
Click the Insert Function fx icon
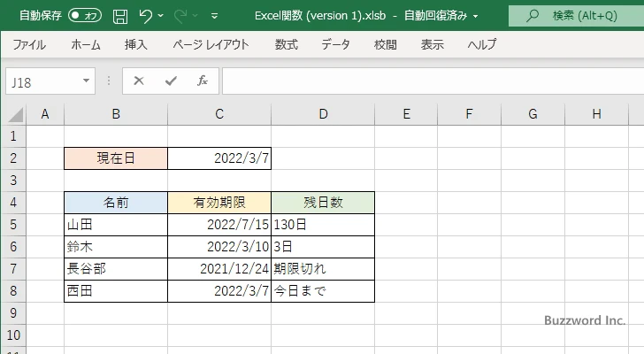pos(203,81)
